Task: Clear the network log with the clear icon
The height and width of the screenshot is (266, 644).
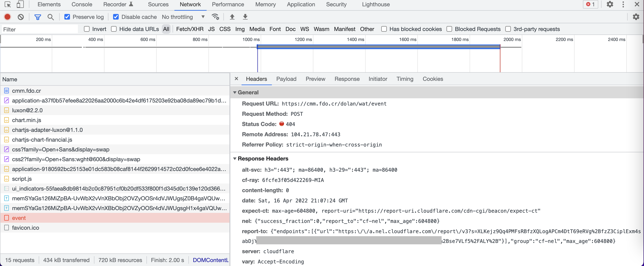Action: pos(21,17)
